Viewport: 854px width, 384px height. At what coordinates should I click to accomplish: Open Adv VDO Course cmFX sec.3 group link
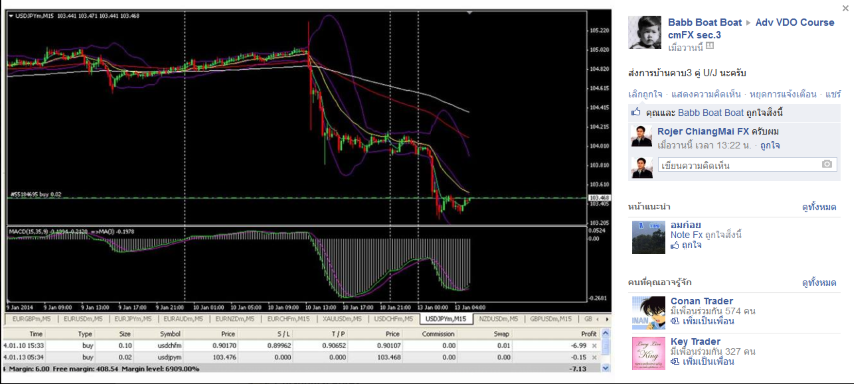[x=751, y=29]
